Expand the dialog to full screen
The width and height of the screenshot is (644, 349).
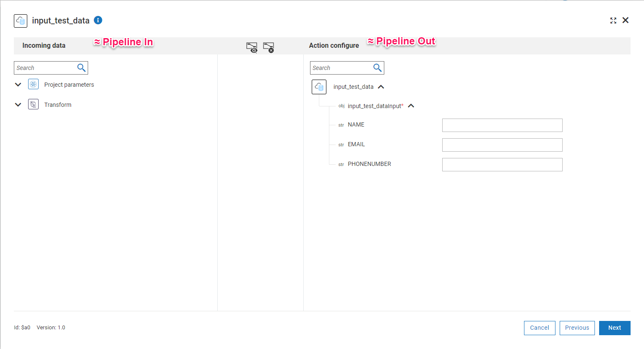click(613, 21)
